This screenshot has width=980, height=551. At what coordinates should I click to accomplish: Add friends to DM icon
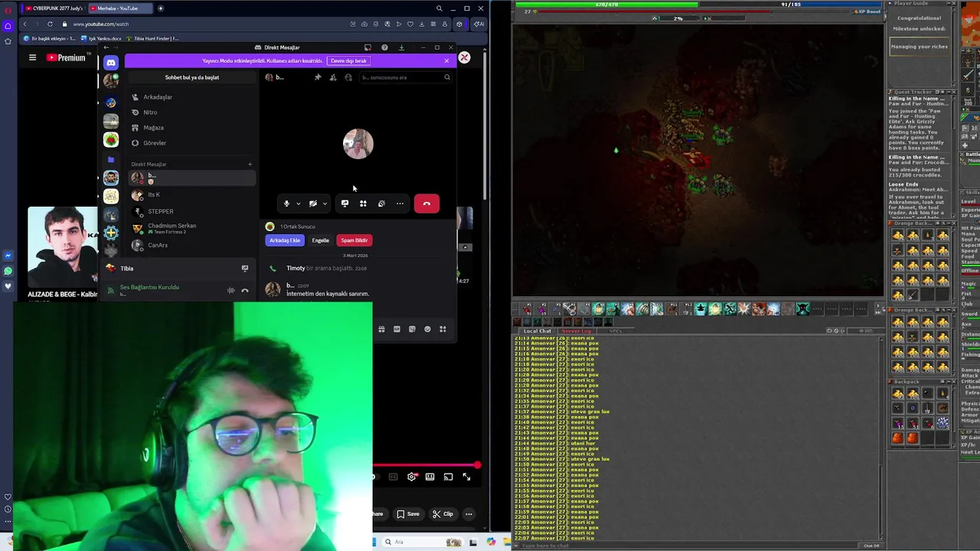coord(333,77)
